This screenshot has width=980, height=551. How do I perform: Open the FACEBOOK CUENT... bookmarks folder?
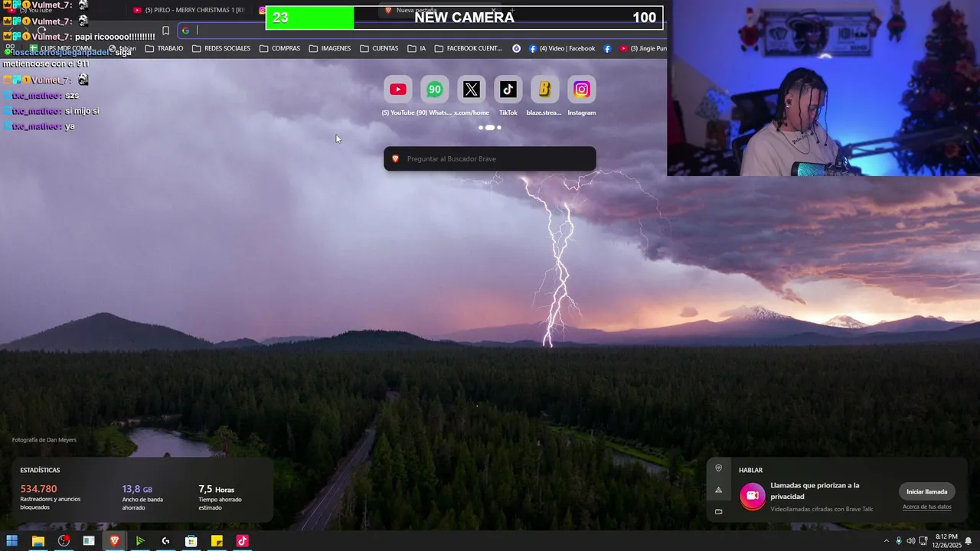[x=468, y=48]
